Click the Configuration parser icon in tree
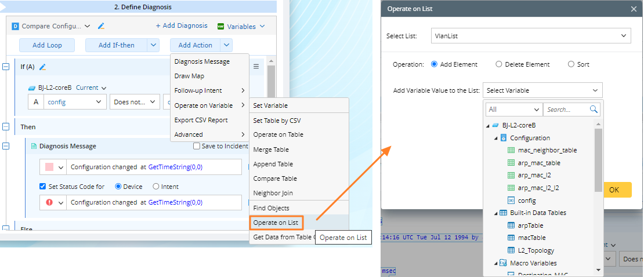The image size is (644, 277). (504, 138)
